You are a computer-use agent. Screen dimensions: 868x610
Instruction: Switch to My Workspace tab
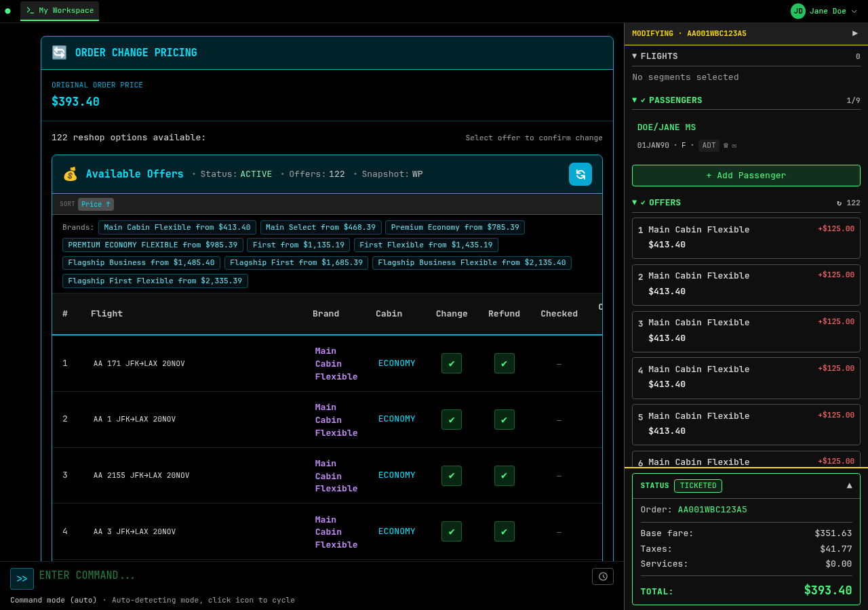point(60,11)
